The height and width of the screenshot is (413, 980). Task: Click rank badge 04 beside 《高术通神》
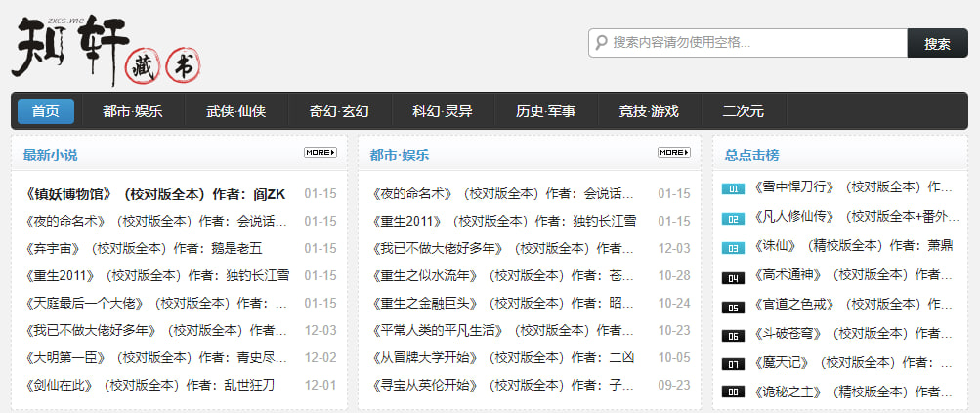[733, 278]
